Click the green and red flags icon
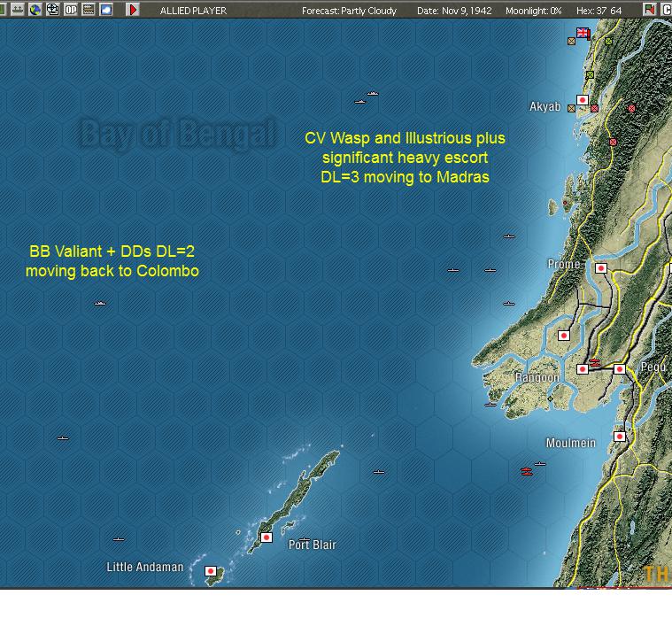 649,10
